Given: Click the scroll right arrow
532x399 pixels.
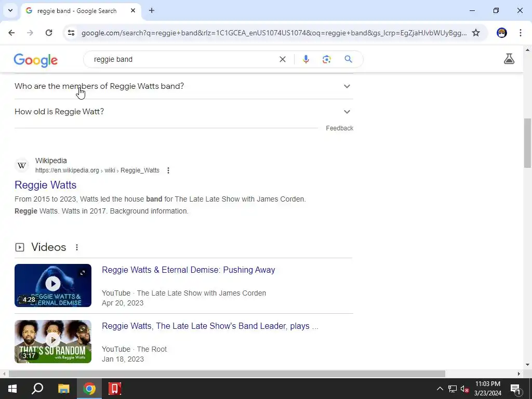Looking at the screenshot, I should (519, 374).
